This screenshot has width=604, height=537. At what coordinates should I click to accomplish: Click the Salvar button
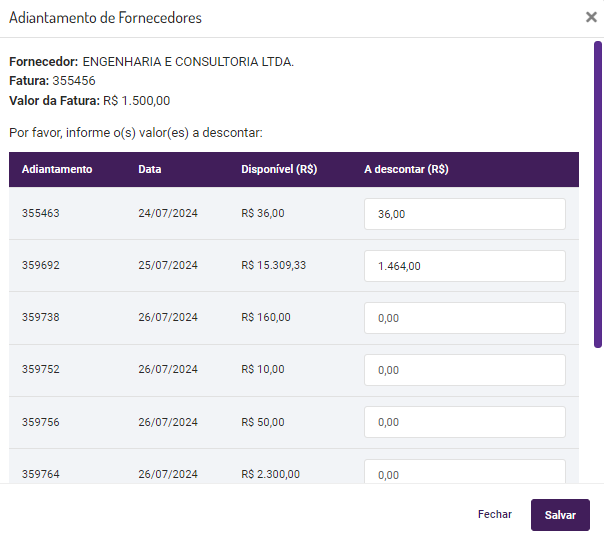click(x=560, y=515)
